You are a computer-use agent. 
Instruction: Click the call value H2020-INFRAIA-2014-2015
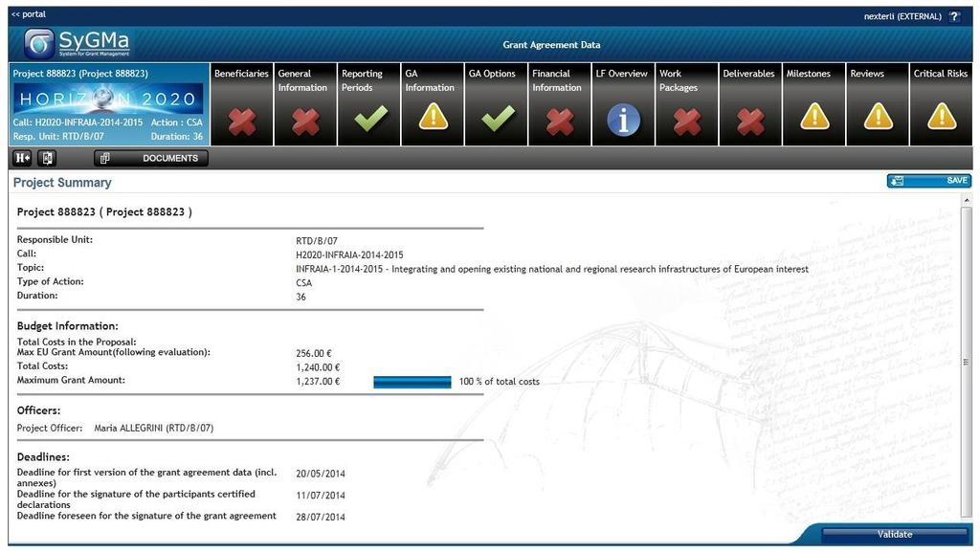click(x=349, y=254)
